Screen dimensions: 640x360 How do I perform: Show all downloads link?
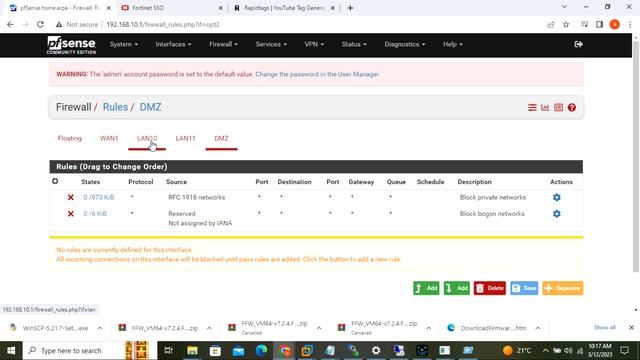[x=604, y=327]
